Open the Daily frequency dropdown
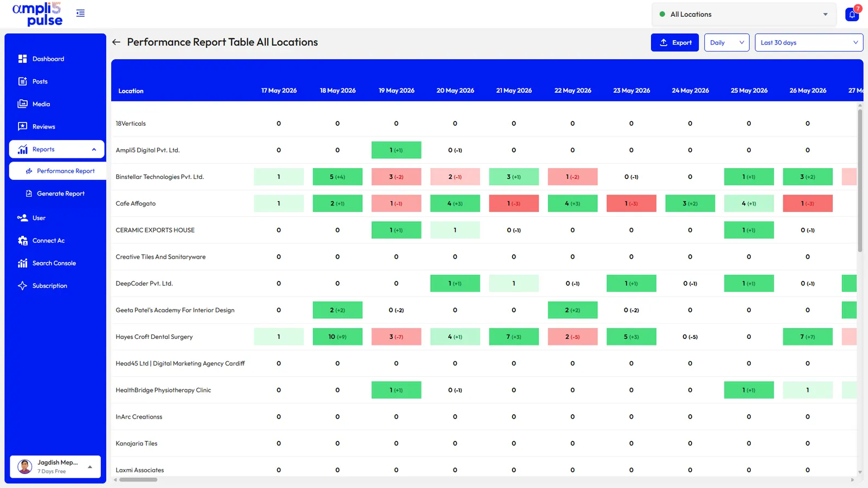This screenshot has height=488, width=868. coord(726,43)
